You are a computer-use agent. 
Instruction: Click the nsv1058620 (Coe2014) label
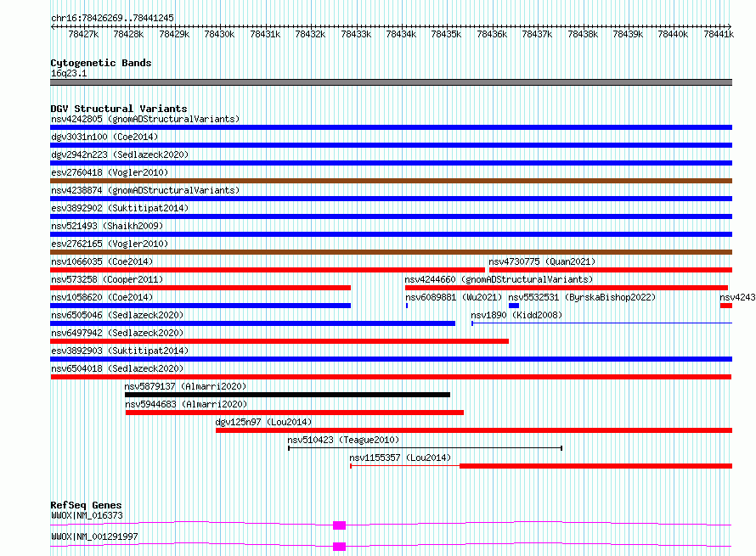[102, 297]
